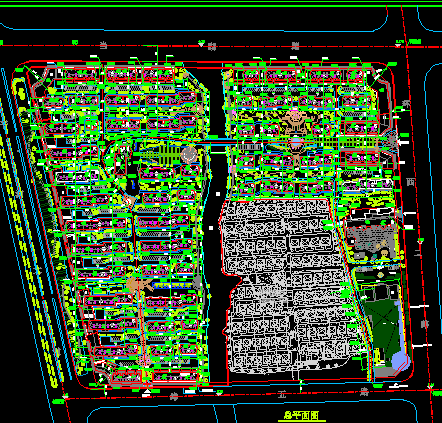Click the 路 label on bottom road
This screenshot has width=442, height=423.
click(365, 392)
